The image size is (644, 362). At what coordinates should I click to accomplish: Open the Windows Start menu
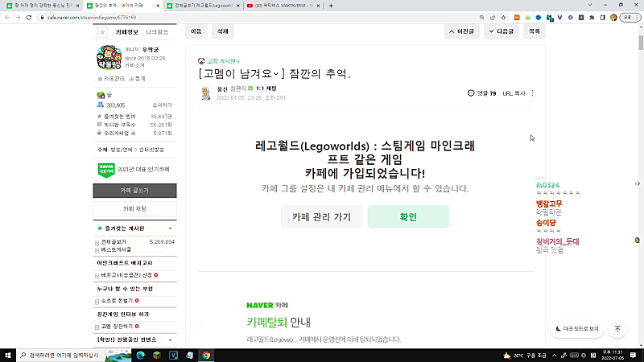tap(8, 355)
